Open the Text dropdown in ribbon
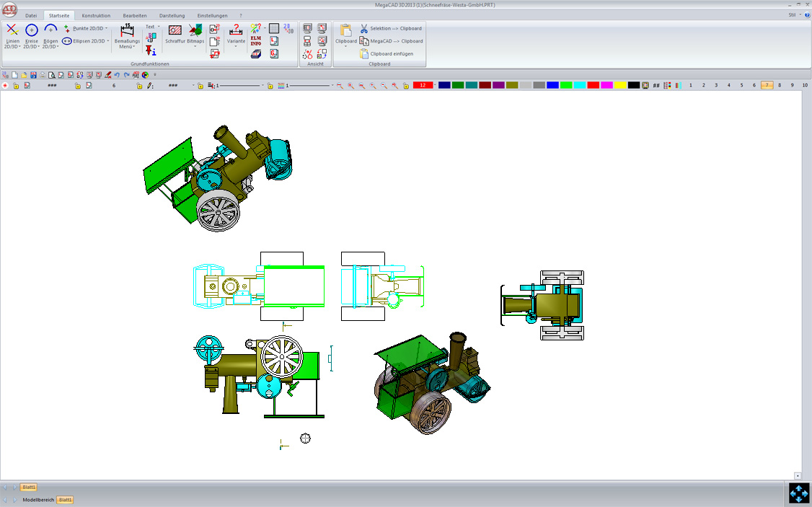The width and height of the screenshot is (812, 507). pyautogui.click(x=151, y=27)
